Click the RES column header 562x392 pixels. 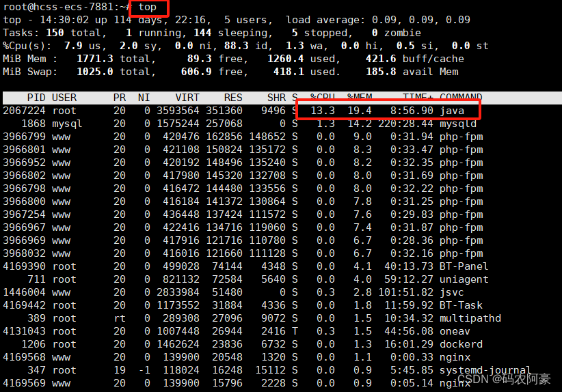pyautogui.click(x=233, y=98)
